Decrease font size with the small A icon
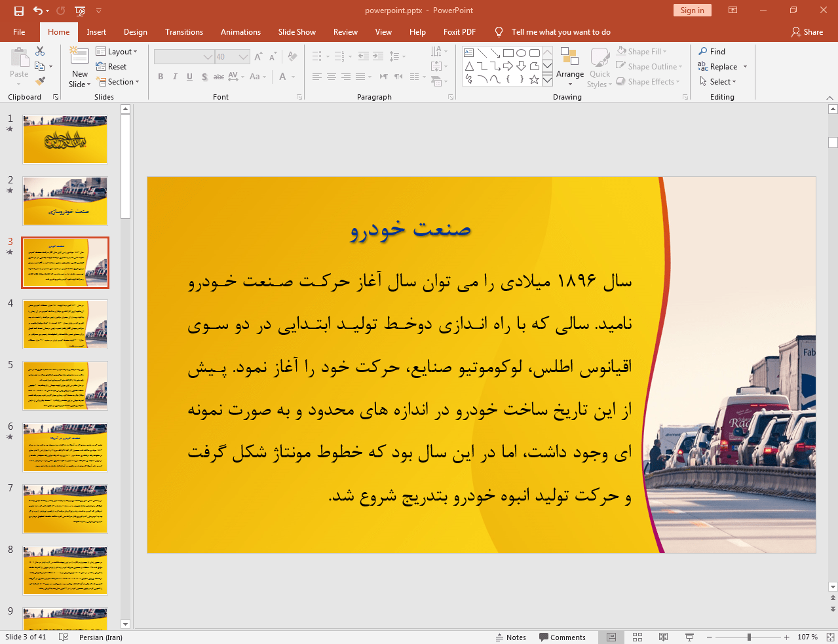This screenshot has width=838, height=644. pos(273,57)
